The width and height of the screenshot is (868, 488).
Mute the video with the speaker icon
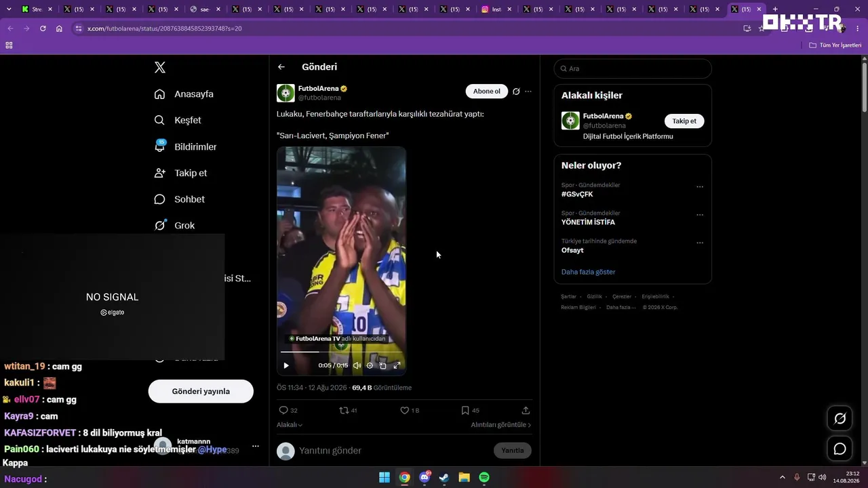pyautogui.click(x=357, y=365)
